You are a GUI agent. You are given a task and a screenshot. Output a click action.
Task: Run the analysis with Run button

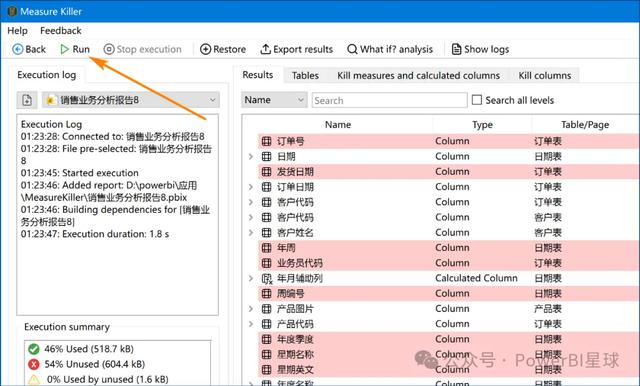click(x=75, y=49)
